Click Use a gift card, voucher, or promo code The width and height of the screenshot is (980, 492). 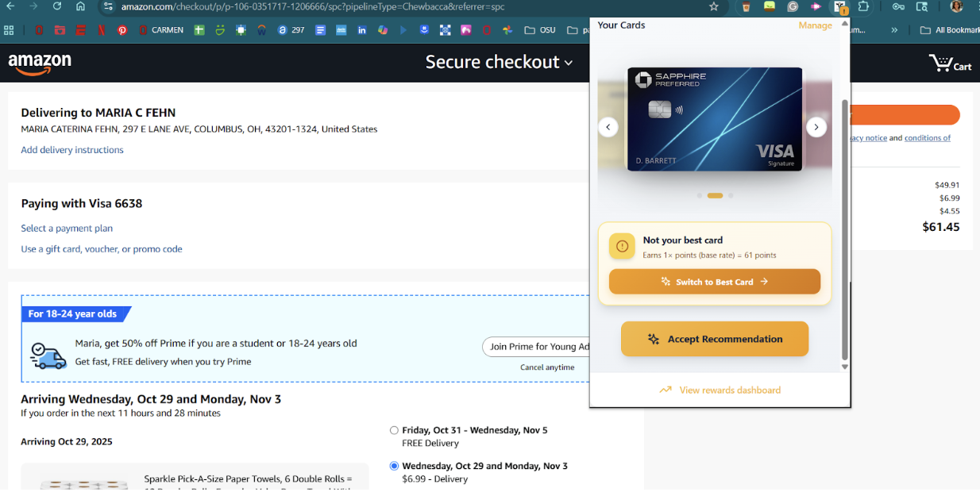pyautogui.click(x=102, y=249)
